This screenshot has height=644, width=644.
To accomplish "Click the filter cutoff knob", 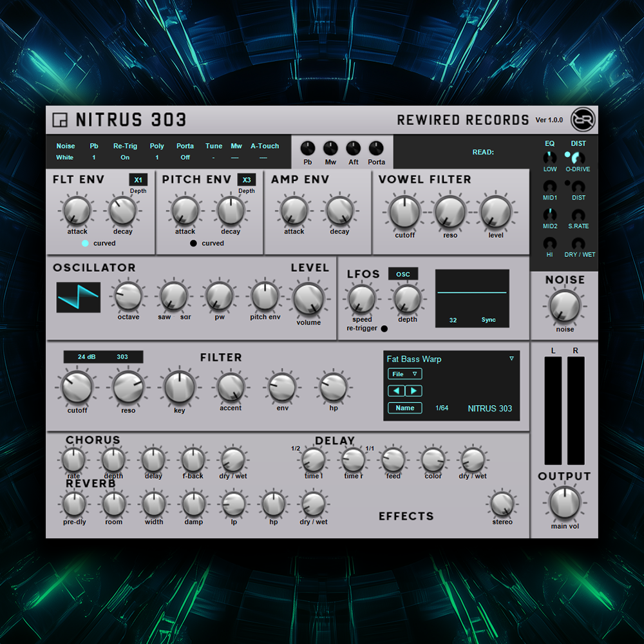I will point(77,387).
